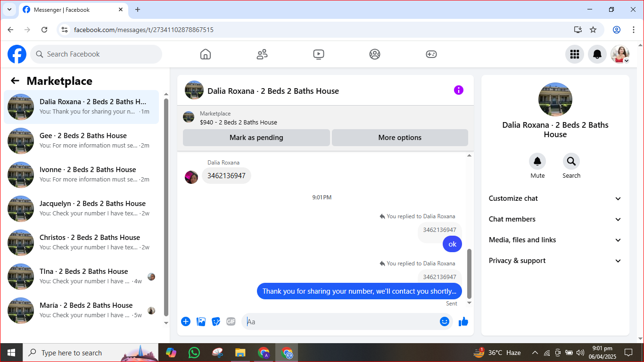Click the 3462136947 message from Dalia
The width and height of the screenshot is (644, 362).
226,176
